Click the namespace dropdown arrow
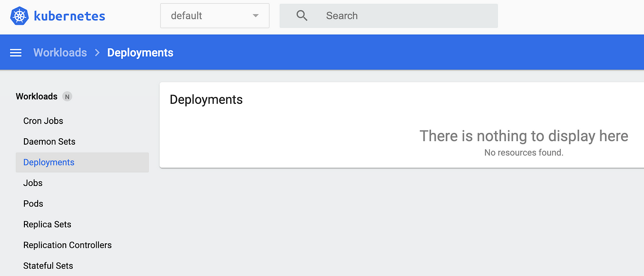644x276 pixels. [x=256, y=16]
